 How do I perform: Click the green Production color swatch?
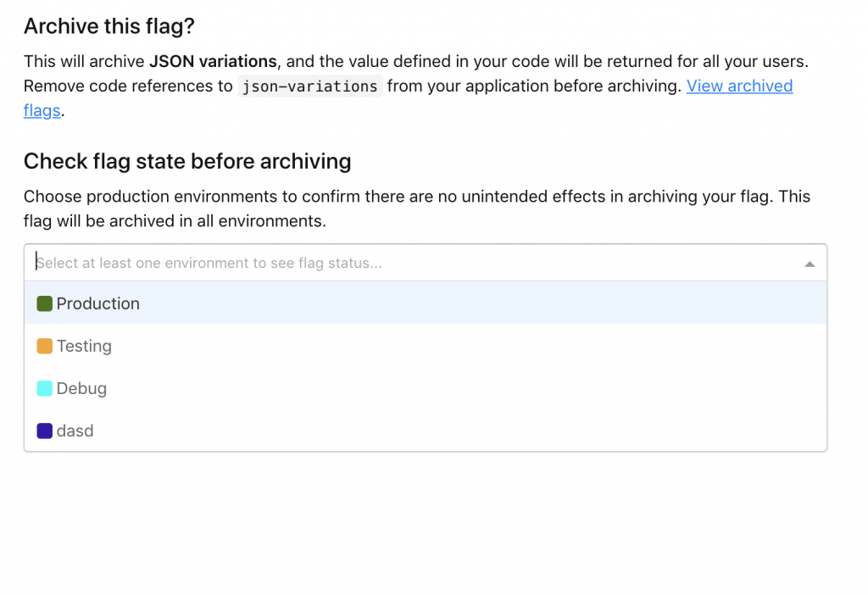click(45, 303)
